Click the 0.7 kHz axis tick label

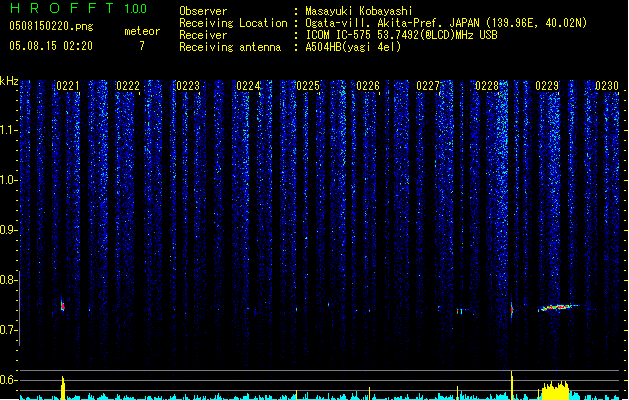[x=8, y=330]
